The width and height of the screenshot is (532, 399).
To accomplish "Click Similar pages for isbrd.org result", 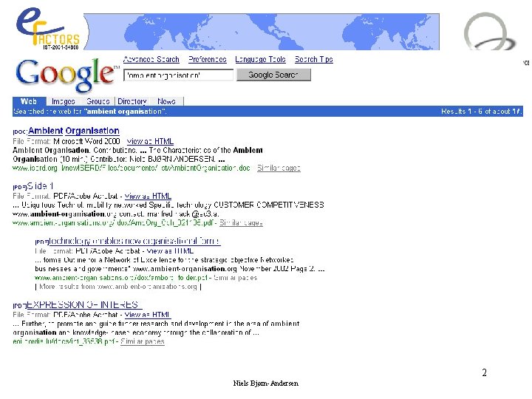I will (279, 168).
